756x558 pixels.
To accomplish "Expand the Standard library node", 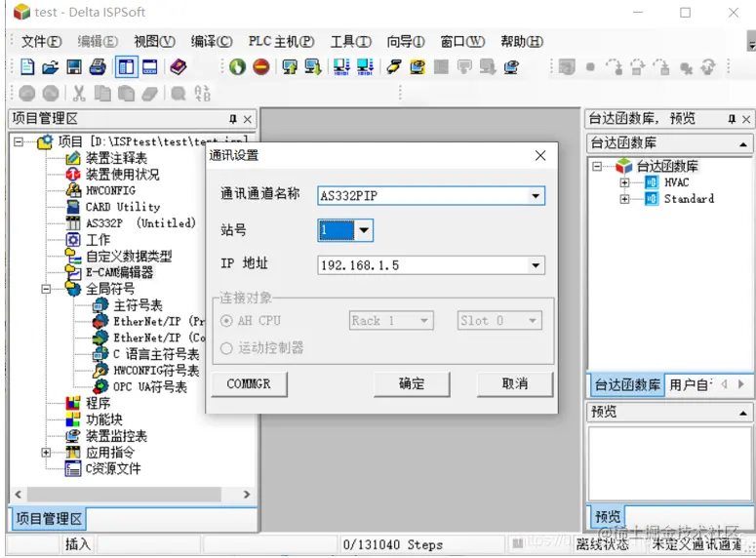I will tap(625, 199).
